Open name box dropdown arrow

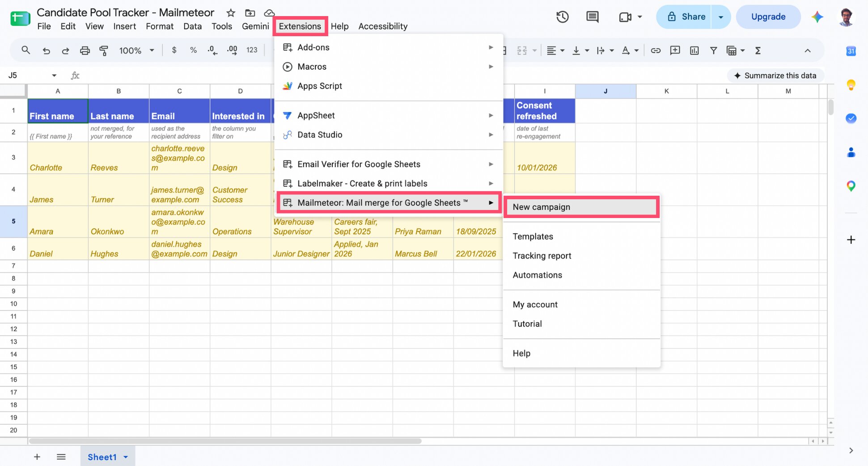(x=54, y=76)
